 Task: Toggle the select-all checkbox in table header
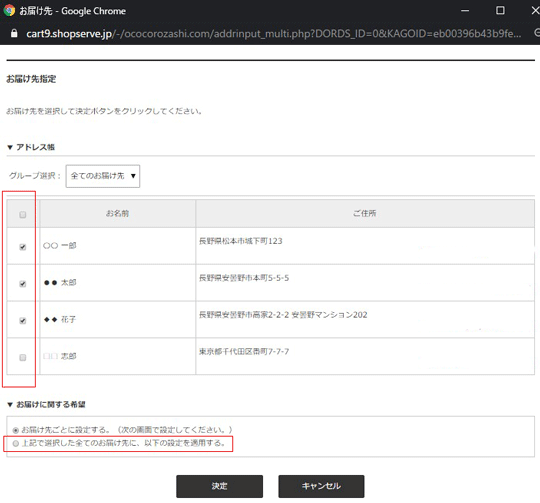[x=23, y=215]
